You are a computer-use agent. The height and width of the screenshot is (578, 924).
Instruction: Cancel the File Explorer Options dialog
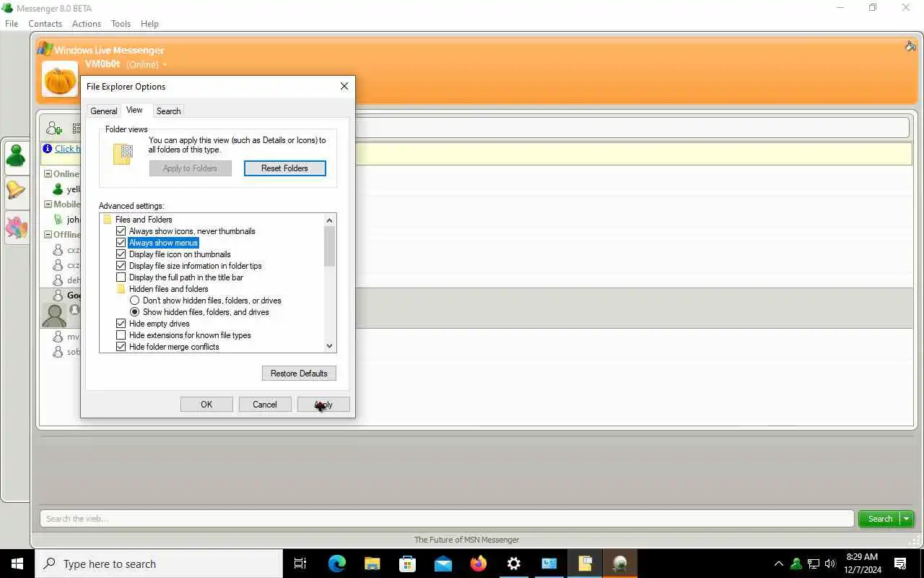point(265,405)
